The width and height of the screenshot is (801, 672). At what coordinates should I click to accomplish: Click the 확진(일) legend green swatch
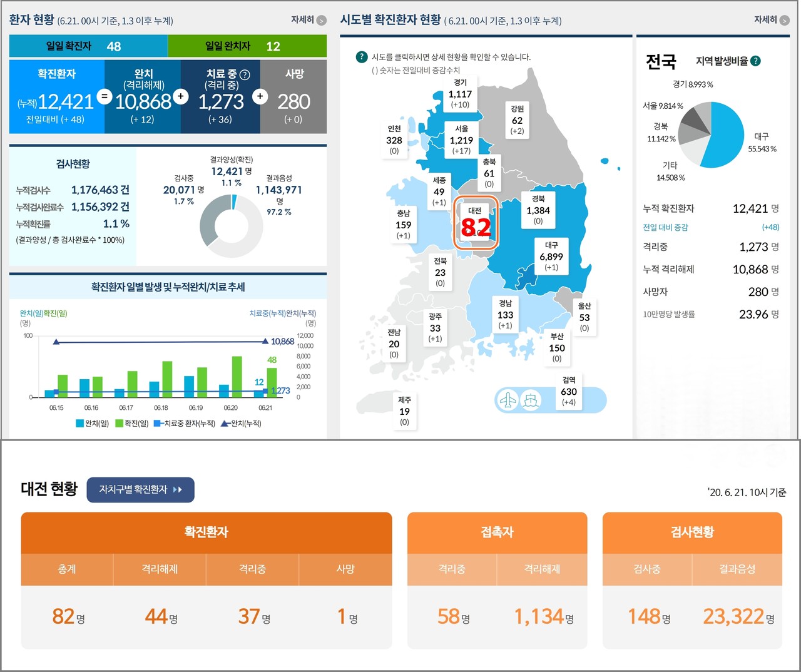(x=120, y=424)
